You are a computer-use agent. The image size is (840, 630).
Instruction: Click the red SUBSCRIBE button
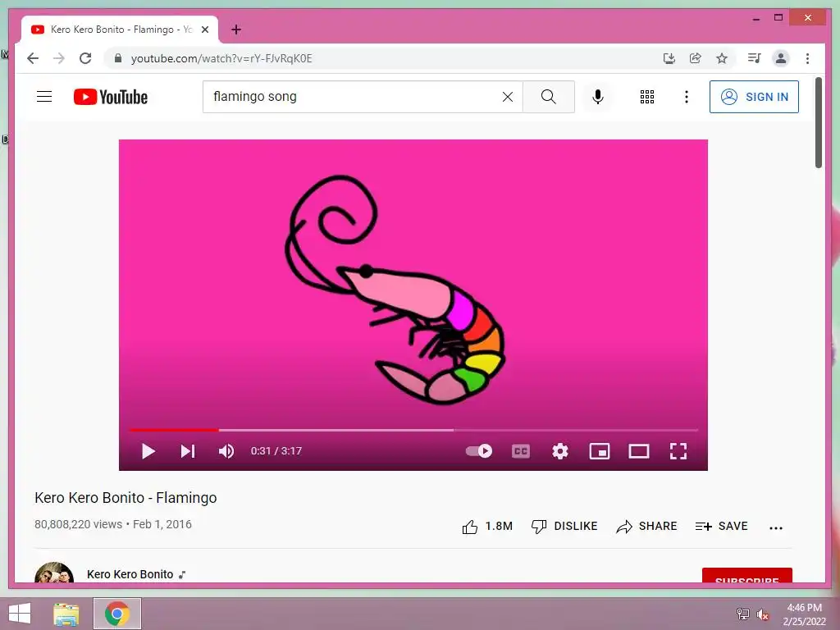tap(746, 575)
